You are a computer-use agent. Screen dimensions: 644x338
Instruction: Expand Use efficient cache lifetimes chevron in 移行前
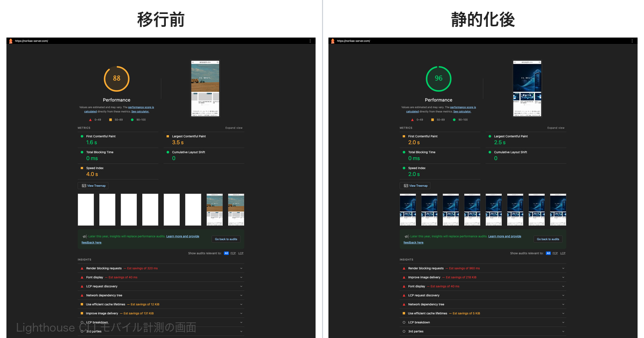241,304
